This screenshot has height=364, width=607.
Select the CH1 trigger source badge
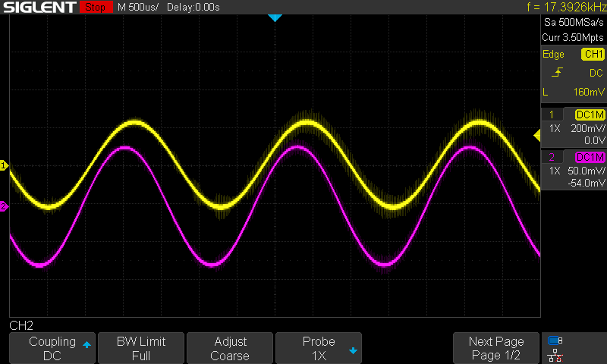pos(593,54)
